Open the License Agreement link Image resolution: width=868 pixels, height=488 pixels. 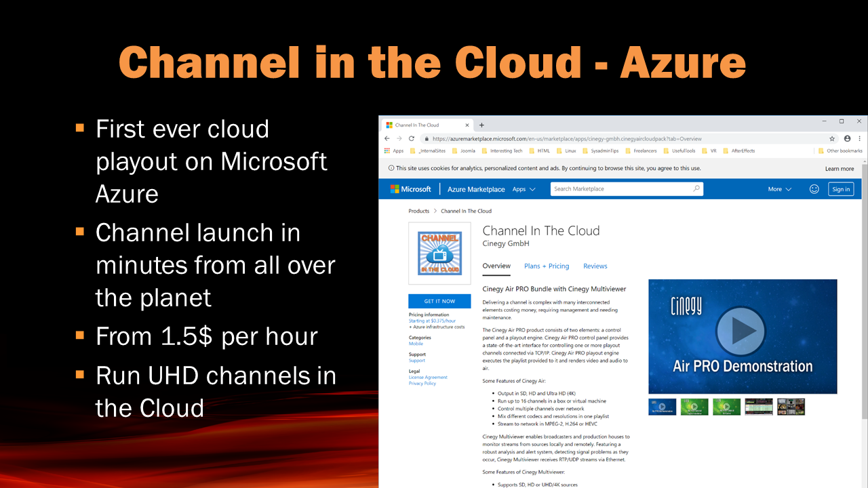(x=428, y=378)
